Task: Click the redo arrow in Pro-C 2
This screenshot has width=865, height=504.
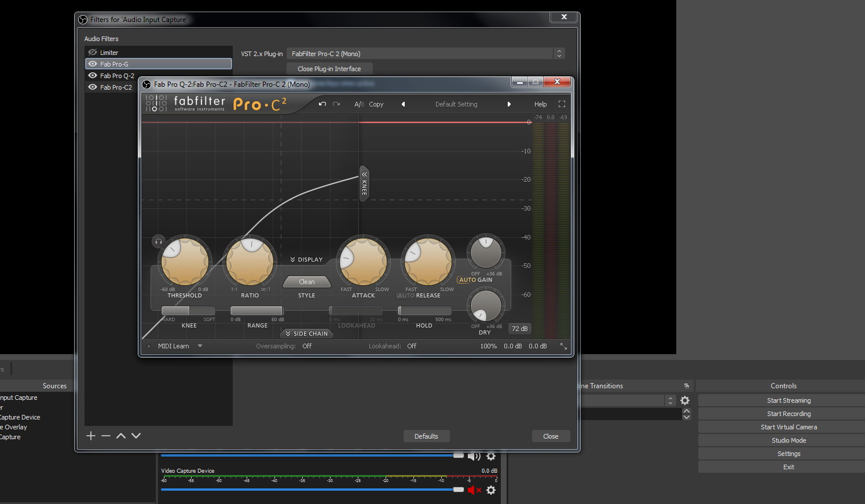Action: [x=336, y=104]
